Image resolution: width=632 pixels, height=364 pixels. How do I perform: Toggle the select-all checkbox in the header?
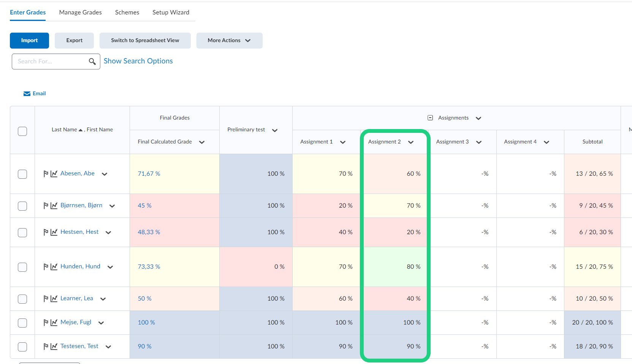[22, 131]
